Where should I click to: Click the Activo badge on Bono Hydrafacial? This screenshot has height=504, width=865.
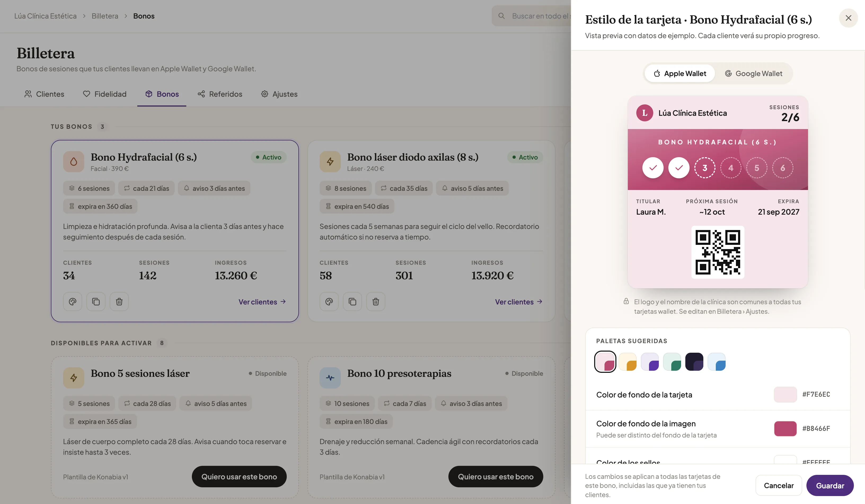[x=268, y=157]
